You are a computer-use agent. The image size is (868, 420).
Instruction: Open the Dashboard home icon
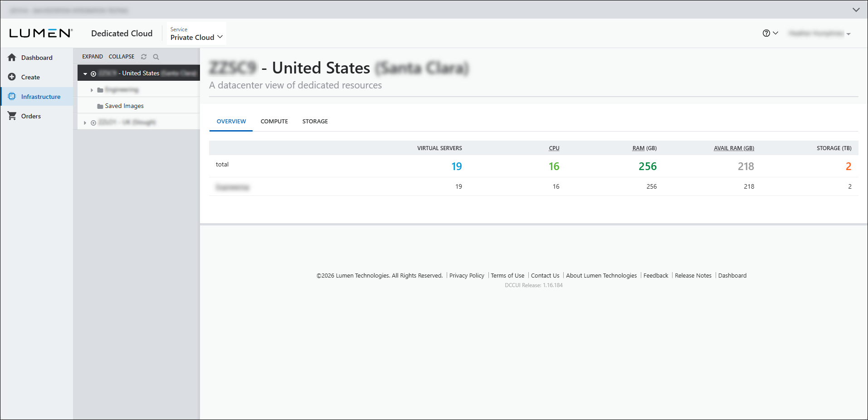tap(12, 57)
